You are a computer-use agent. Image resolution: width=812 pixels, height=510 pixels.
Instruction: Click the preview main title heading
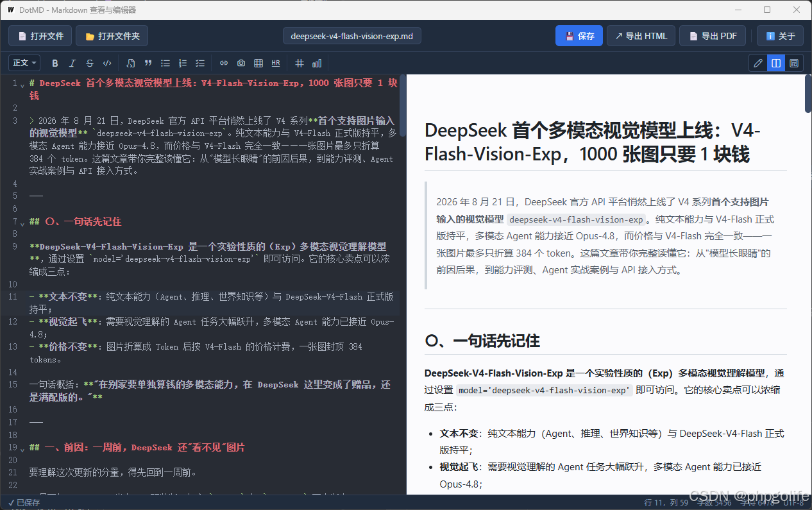(x=593, y=142)
